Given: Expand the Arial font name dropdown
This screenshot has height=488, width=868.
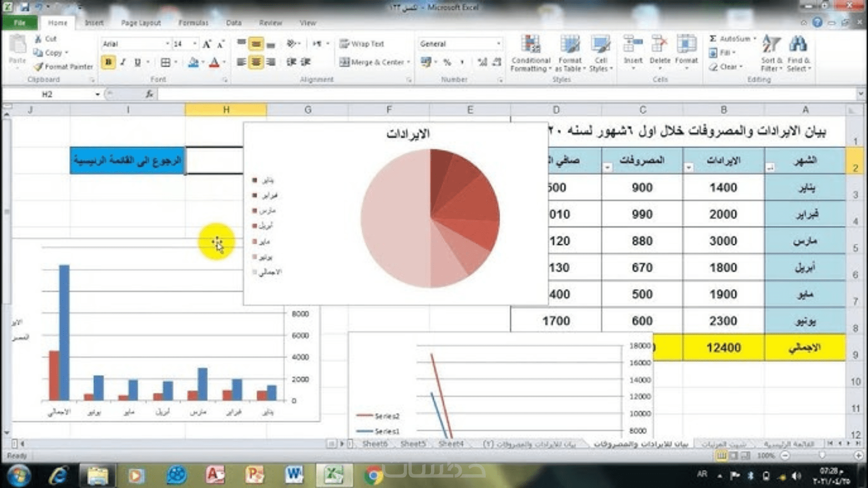Looking at the screenshot, I should pyautogui.click(x=167, y=44).
